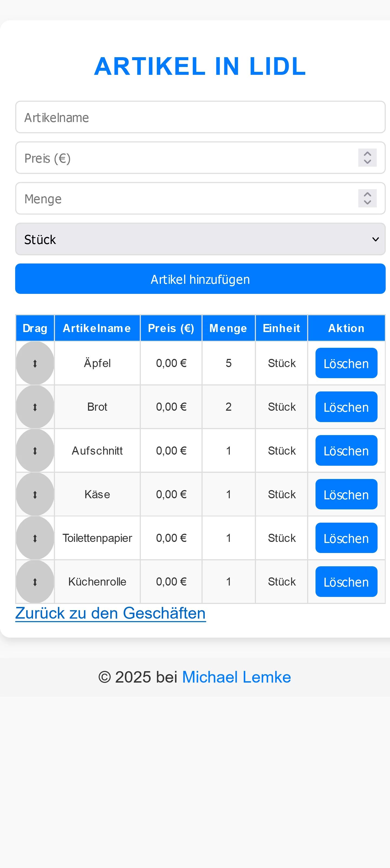Delete the Käse item with Löschen
The height and width of the screenshot is (868, 390).
point(346,494)
